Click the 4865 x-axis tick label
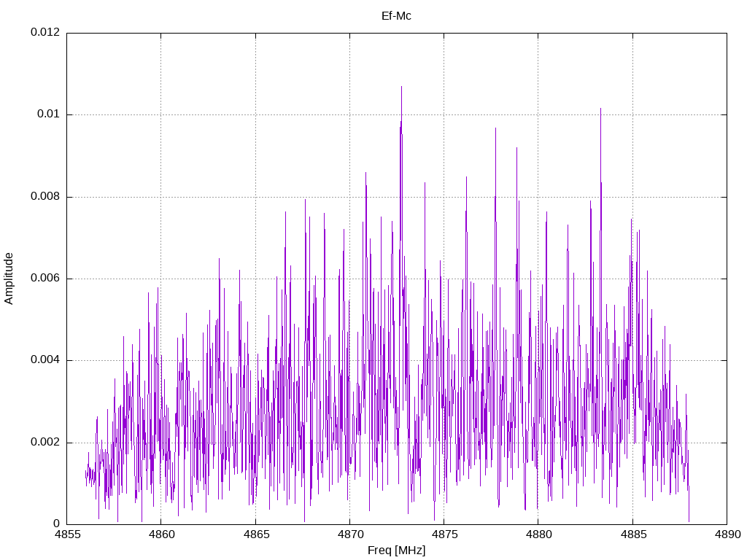747x560 pixels. pos(255,534)
